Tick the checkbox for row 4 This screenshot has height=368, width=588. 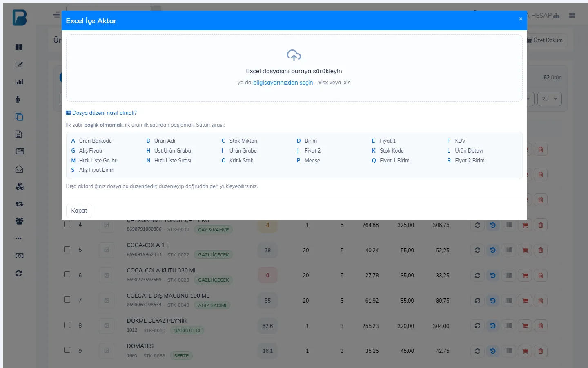[67, 224]
